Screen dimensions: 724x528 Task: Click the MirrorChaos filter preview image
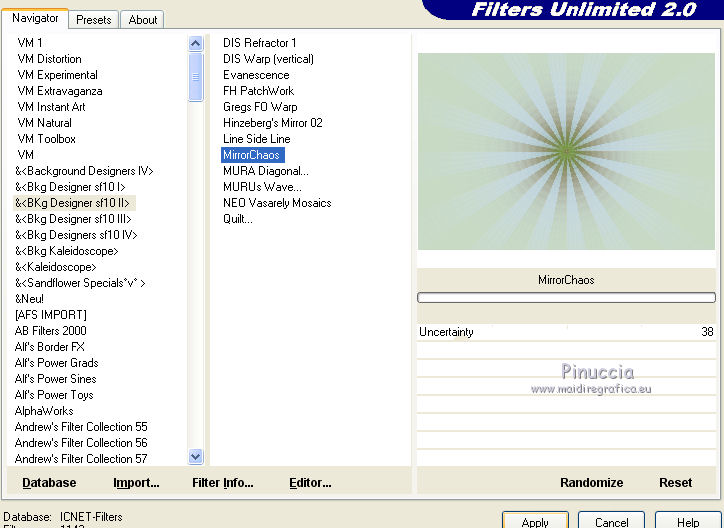coord(566,151)
